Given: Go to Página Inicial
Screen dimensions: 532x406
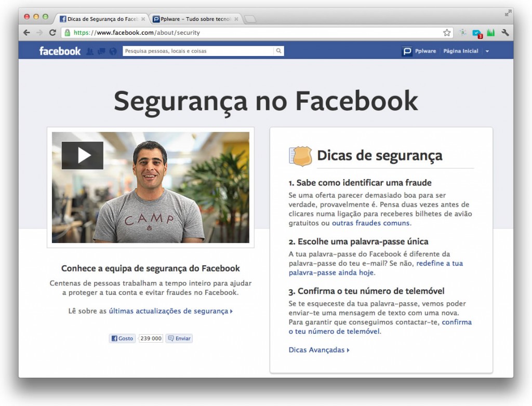Looking at the screenshot, I should pyautogui.click(x=461, y=51).
